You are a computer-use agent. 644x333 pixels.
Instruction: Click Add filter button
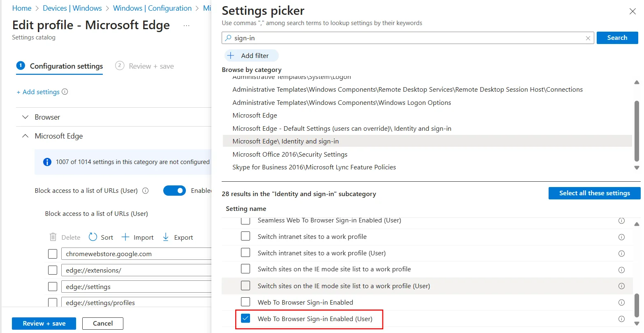(x=251, y=55)
